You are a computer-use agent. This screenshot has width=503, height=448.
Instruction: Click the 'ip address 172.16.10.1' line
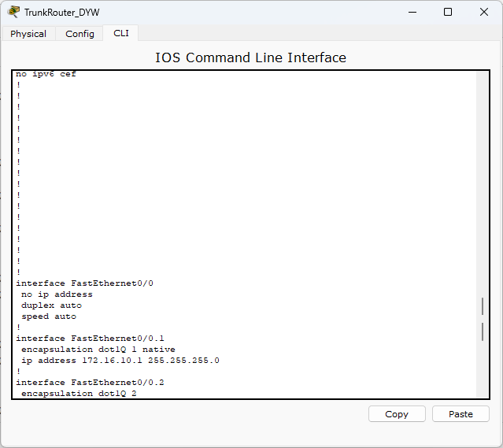(120, 361)
